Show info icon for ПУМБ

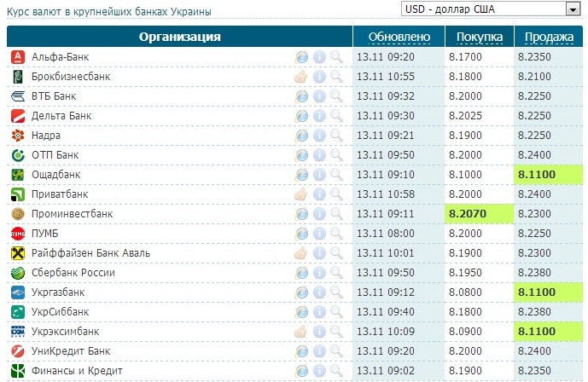[319, 234]
